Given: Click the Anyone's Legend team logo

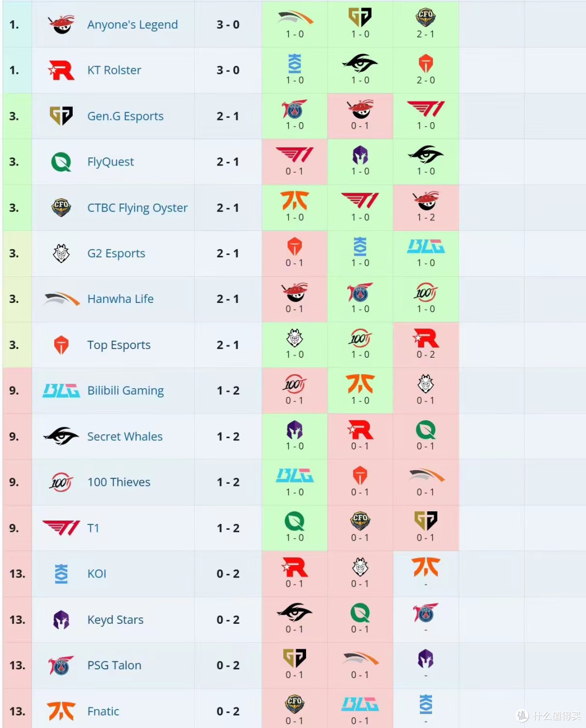Looking at the screenshot, I should [61, 24].
